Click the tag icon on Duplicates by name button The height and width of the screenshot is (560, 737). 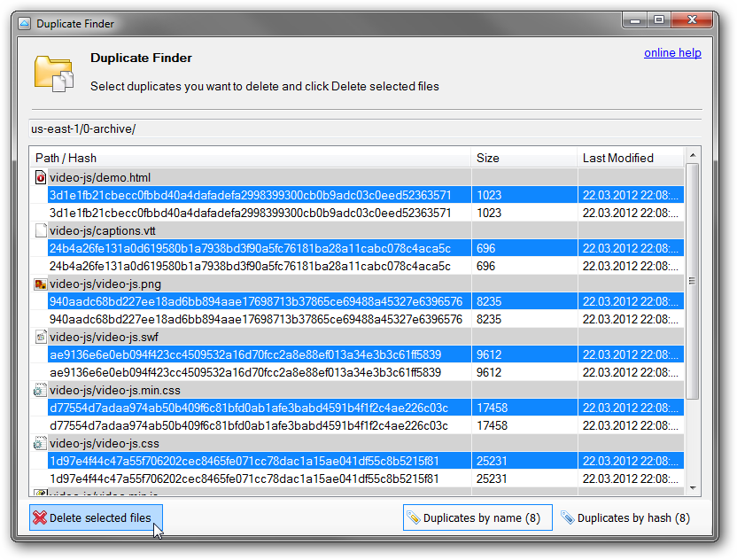413,517
